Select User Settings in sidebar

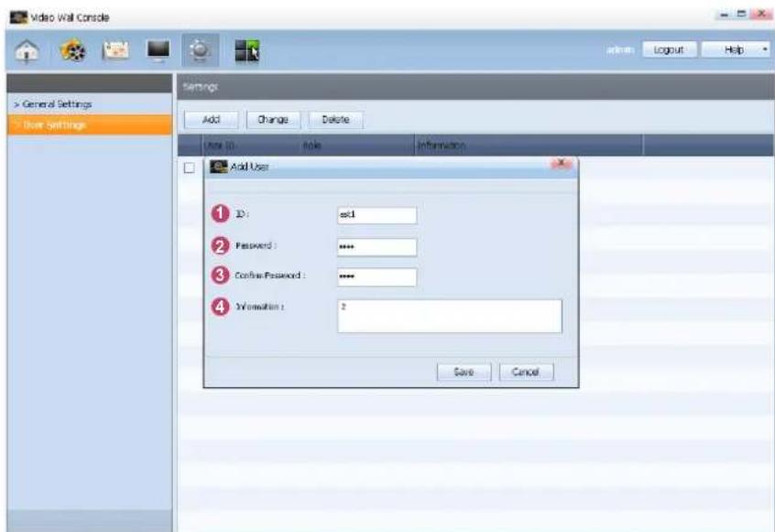tap(89, 125)
